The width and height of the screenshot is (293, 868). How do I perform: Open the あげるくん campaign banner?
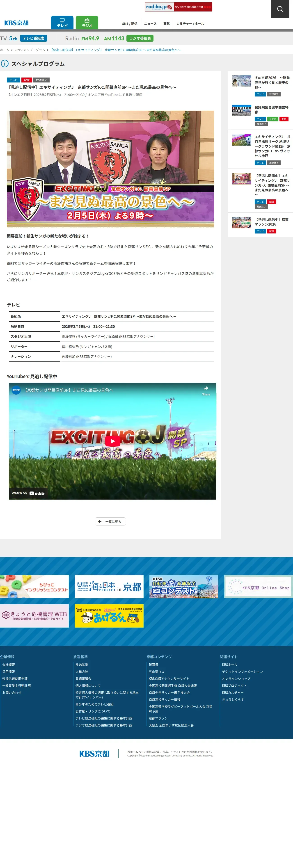[109, 616]
